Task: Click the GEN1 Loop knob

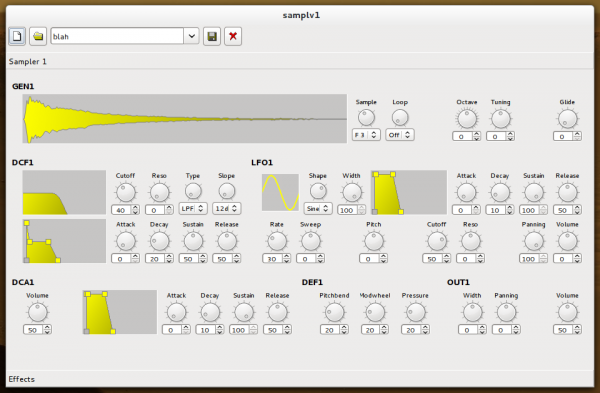Action: 400,118
